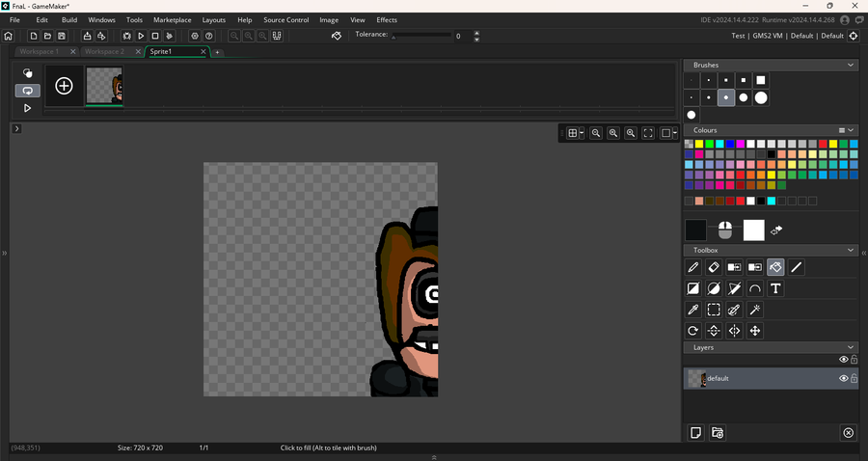Image resolution: width=868 pixels, height=461 pixels.
Task: Select the Pencil tool in Toolbox
Action: point(693,267)
